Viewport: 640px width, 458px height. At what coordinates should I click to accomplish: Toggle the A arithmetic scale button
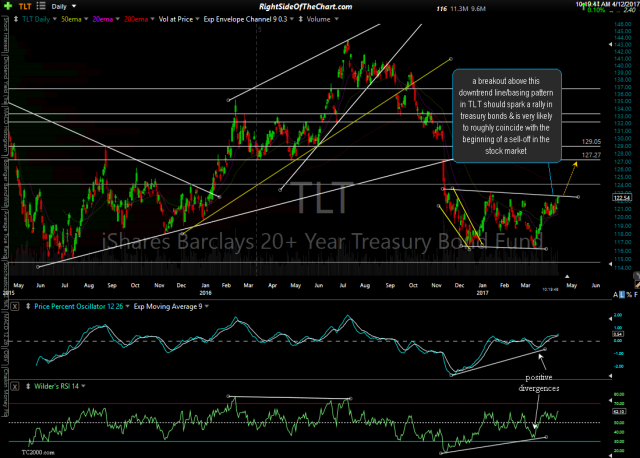(616, 295)
